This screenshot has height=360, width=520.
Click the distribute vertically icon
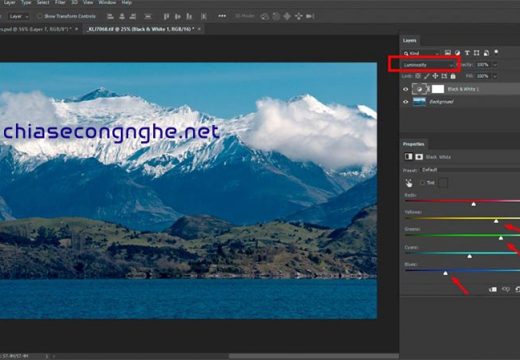[148, 16]
